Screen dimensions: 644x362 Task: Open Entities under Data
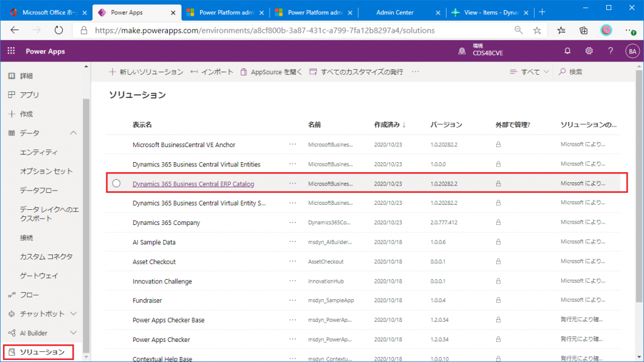click(39, 152)
